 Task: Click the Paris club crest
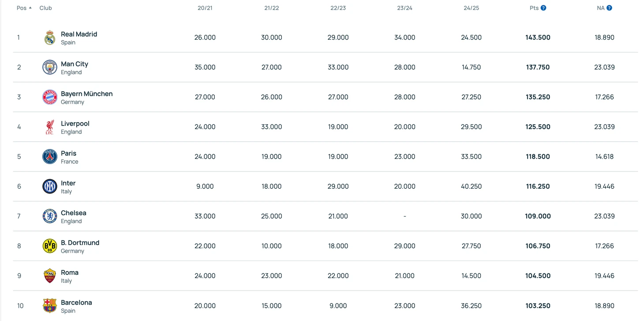coord(50,157)
